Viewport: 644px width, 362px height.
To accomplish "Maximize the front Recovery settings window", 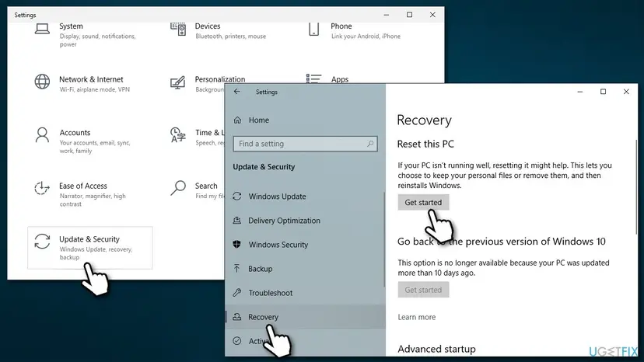I will (x=603, y=92).
